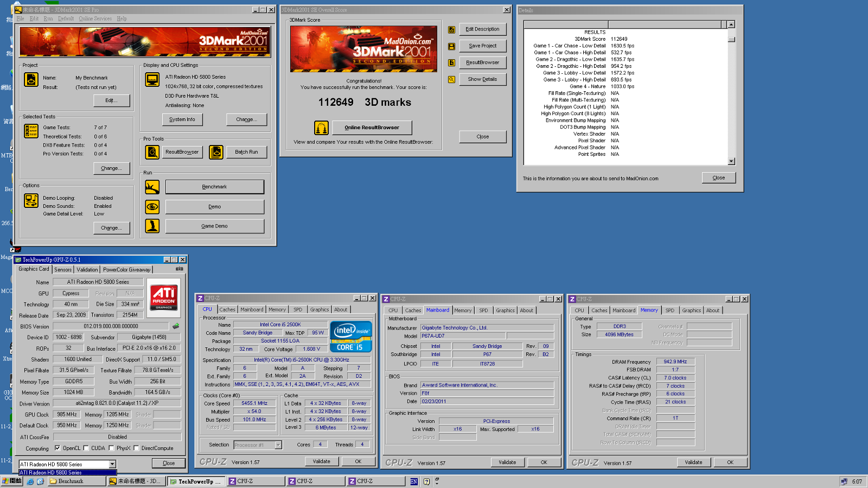
Task: Click the Benchmark folder taskbar button
Action: pos(76,481)
